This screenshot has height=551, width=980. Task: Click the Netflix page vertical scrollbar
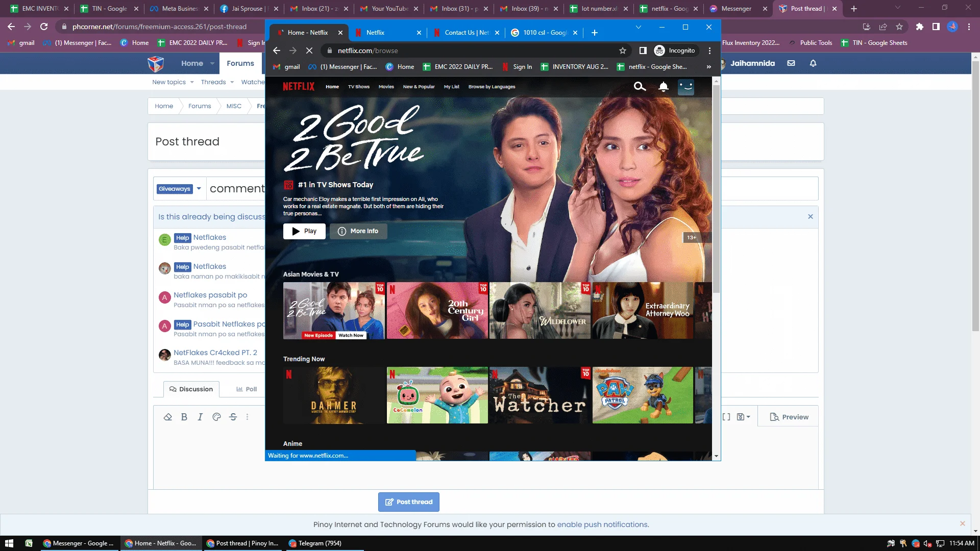[716, 189]
